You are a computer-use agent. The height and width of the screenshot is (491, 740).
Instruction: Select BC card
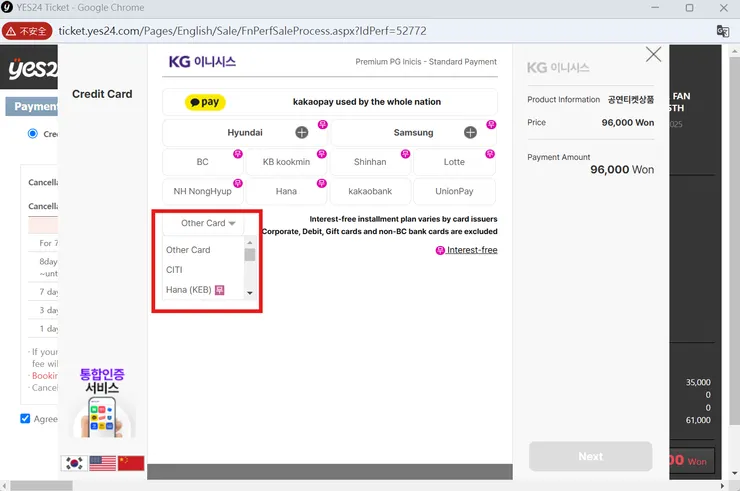coord(202,162)
